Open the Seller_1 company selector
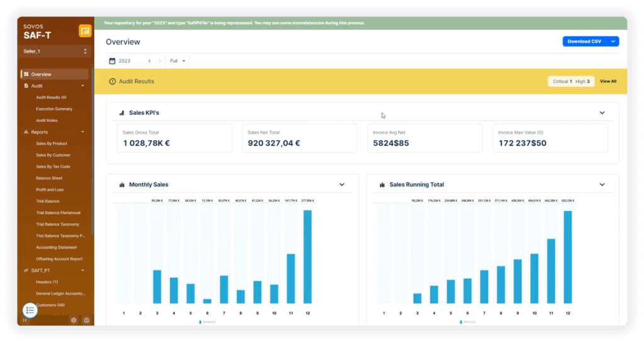The height and width of the screenshot is (343, 644). point(55,51)
